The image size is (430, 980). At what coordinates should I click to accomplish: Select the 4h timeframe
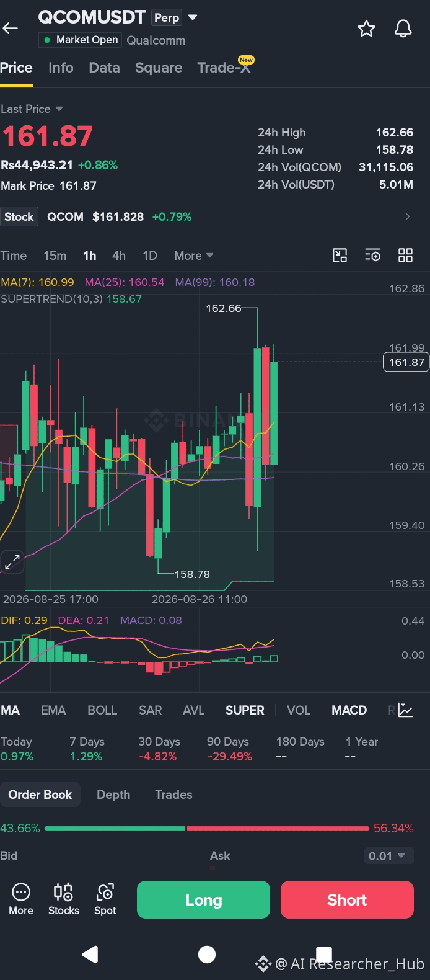pyautogui.click(x=119, y=256)
